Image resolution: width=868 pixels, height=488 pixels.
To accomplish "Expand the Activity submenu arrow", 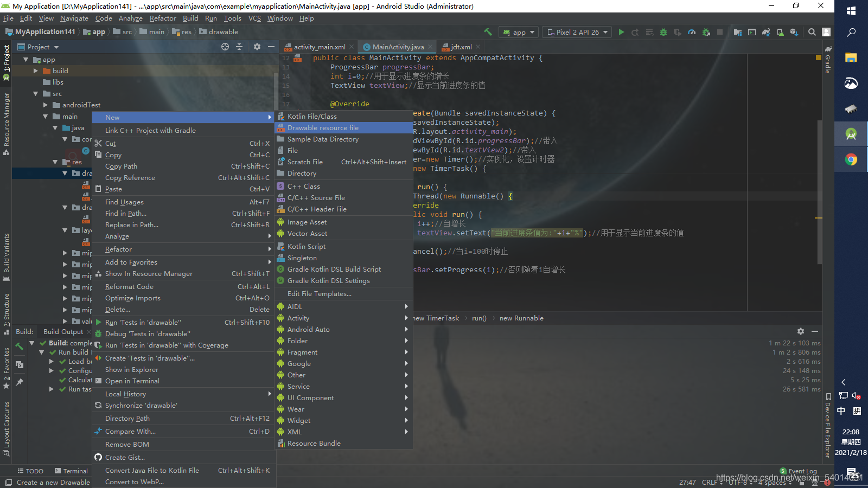I will coord(406,318).
